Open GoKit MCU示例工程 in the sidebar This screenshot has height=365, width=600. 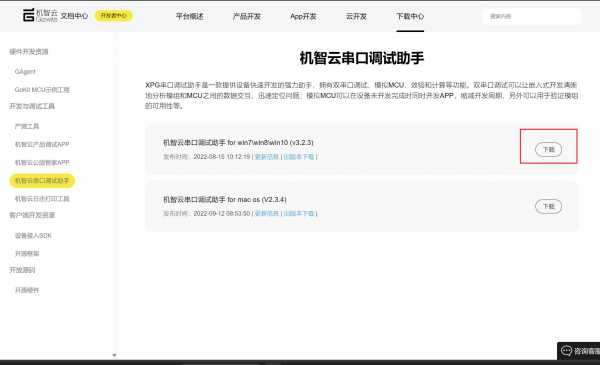[x=42, y=90]
